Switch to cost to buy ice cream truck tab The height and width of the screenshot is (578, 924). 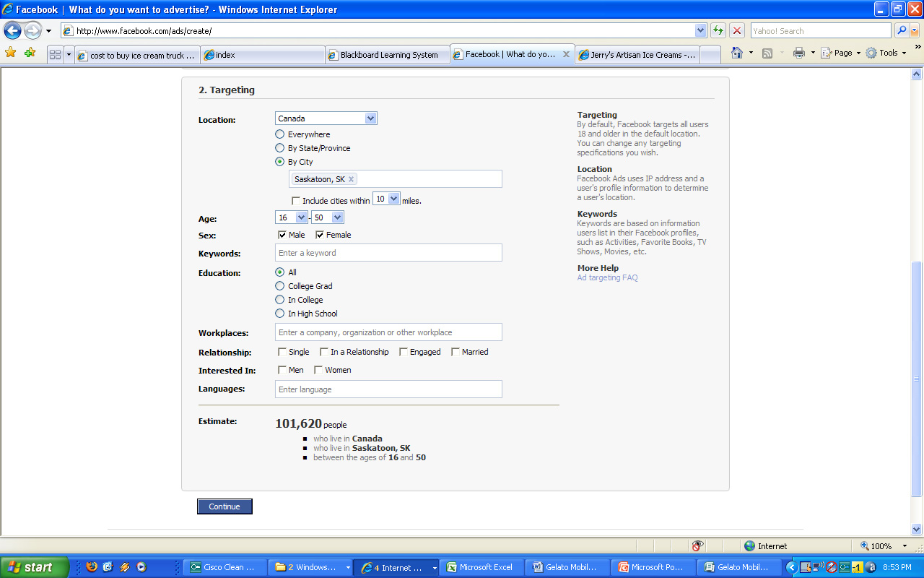tap(137, 55)
